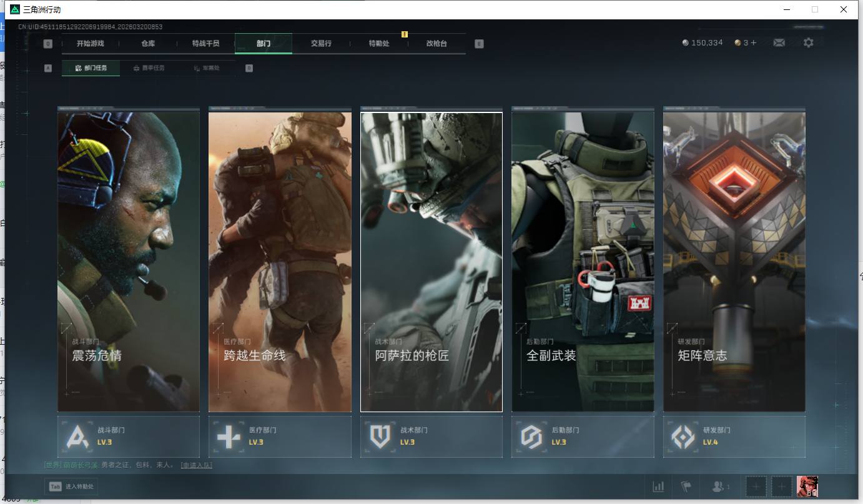Open the 震荡危情 mission card
This screenshot has width=863, height=504.
click(x=129, y=262)
